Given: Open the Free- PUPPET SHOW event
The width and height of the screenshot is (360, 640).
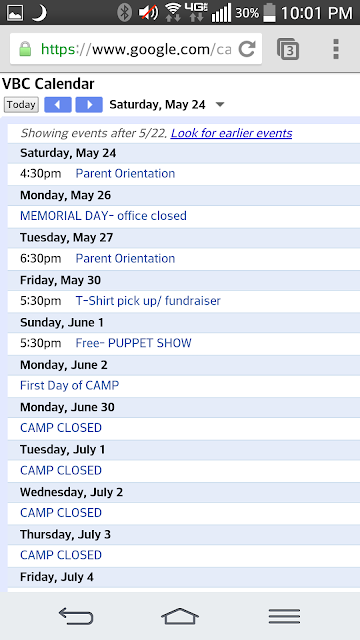Looking at the screenshot, I should 133,343.
